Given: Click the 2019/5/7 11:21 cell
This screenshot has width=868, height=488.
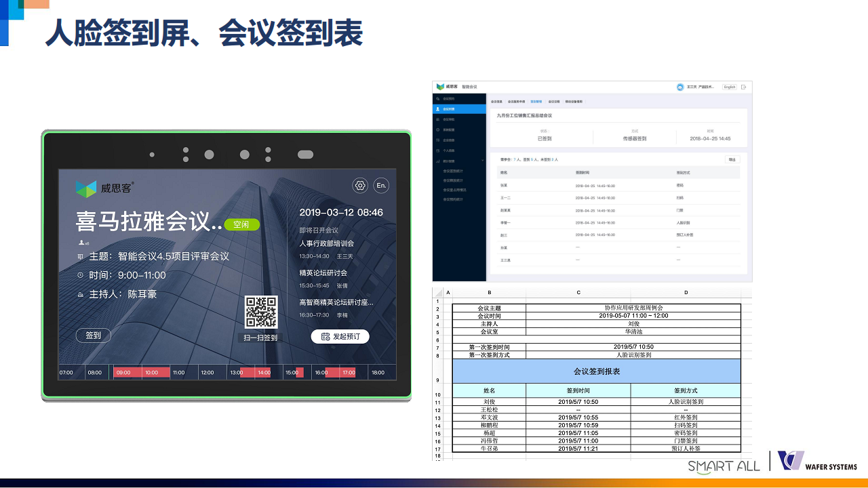Looking at the screenshot, I should click(578, 449).
